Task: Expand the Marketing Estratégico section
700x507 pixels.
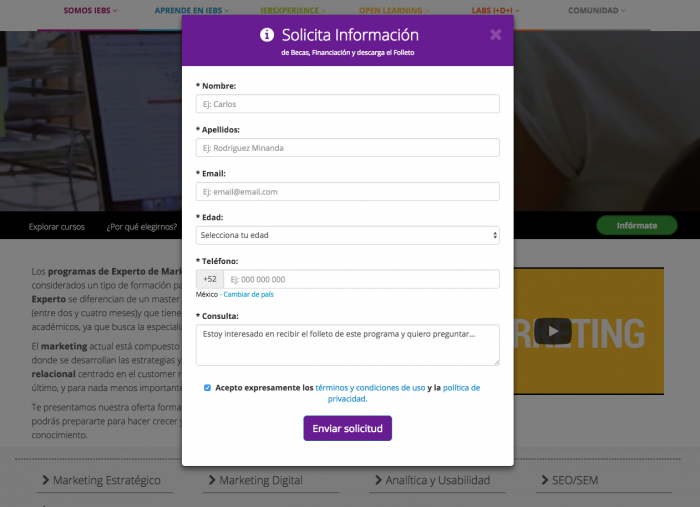Action: tap(101, 480)
